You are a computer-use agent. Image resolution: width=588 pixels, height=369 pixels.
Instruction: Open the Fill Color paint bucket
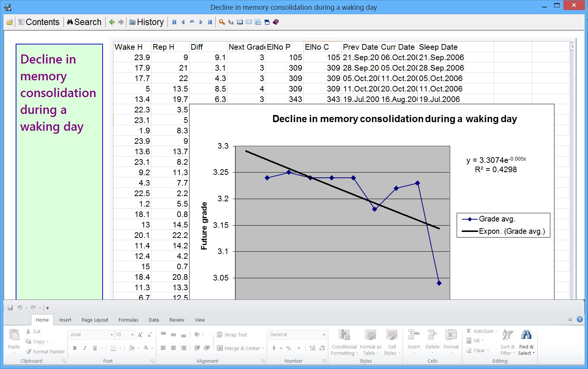click(131, 348)
